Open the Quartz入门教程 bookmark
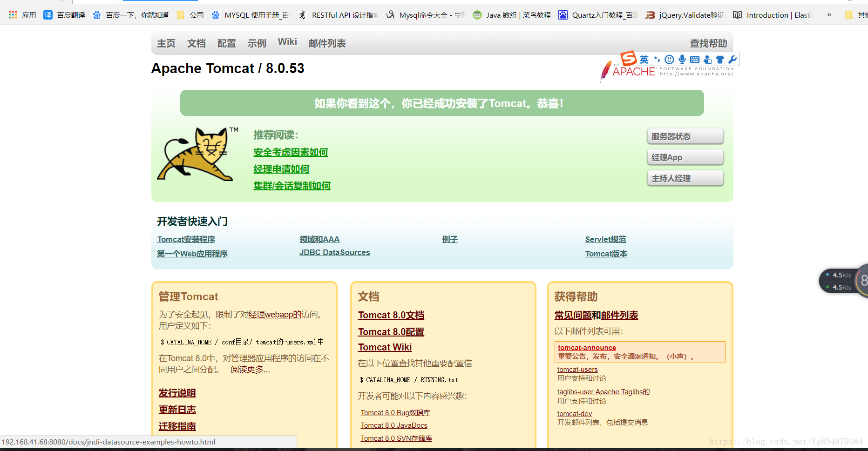Image resolution: width=868 pixels, height=451 pixels. point(598,15)
